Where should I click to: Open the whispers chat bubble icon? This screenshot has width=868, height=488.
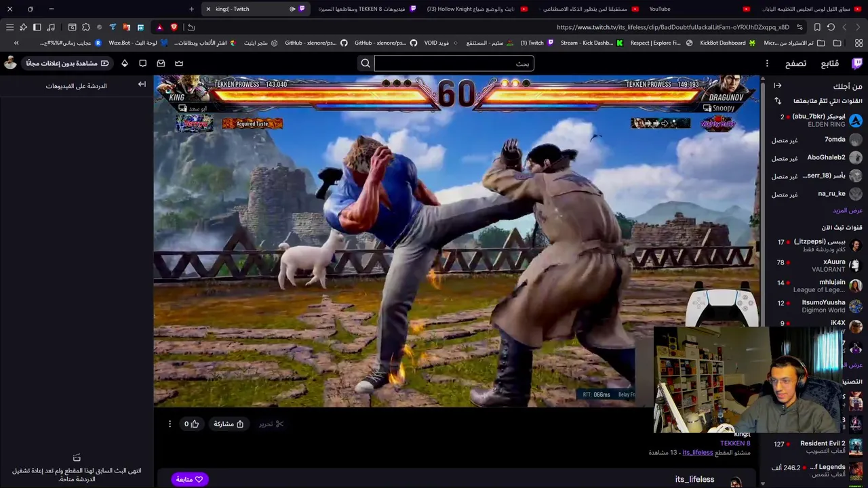click(142, 63)
